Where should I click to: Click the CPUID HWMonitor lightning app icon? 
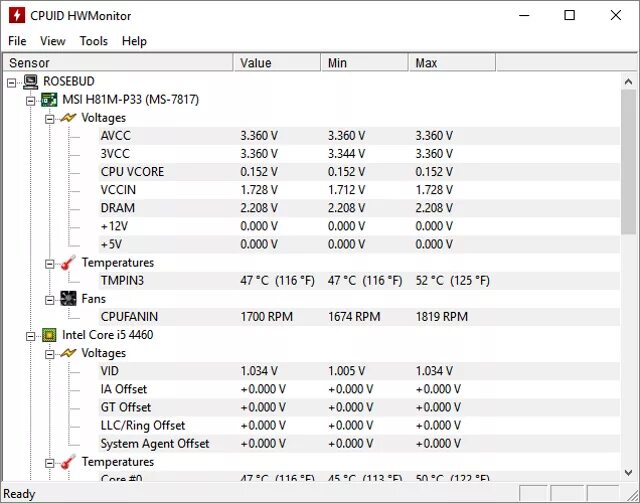pos(17,16)
